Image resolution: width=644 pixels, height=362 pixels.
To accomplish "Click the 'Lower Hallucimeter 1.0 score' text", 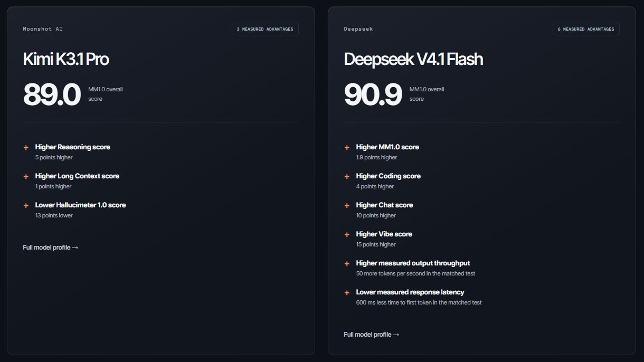I will click(80, 205).
